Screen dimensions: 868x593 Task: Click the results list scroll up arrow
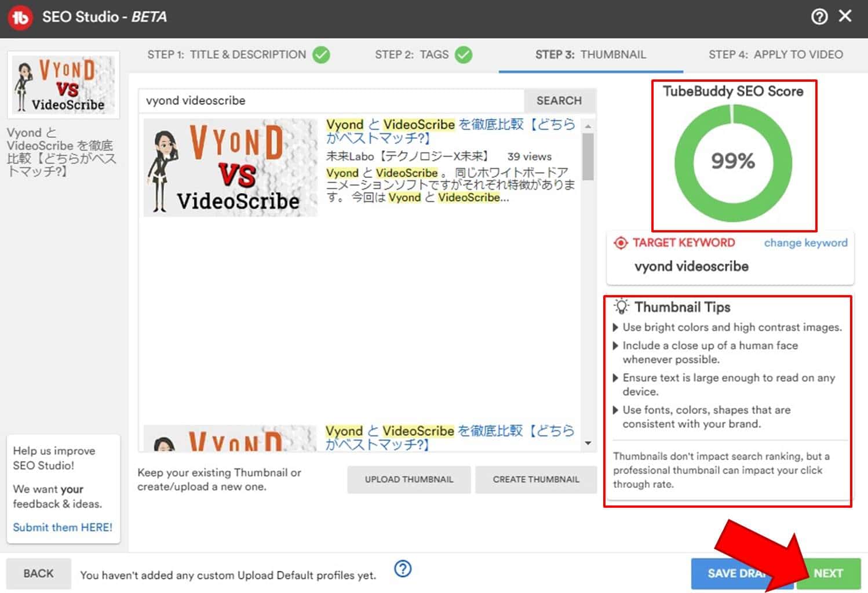[x=588, y=126]
